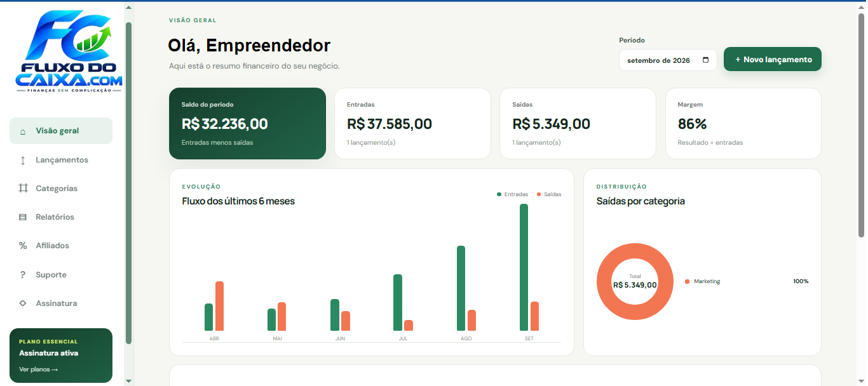Click the diamond icon beside Assinatura
The width and height of the screenshot is (868, 386).
pos(23,303)
